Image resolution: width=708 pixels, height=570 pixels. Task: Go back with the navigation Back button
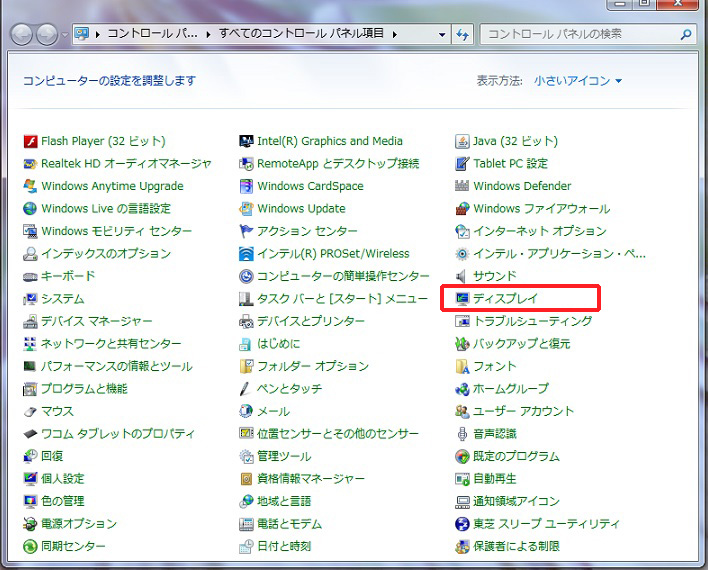pyautogui.click(x=21, y=34)
